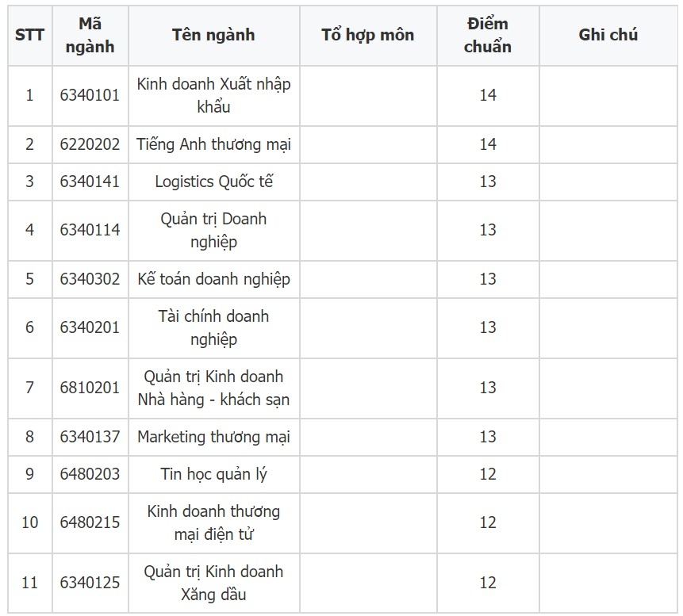Click major code 6810201
The image size is (683, 616).
(x=90, y=388)
